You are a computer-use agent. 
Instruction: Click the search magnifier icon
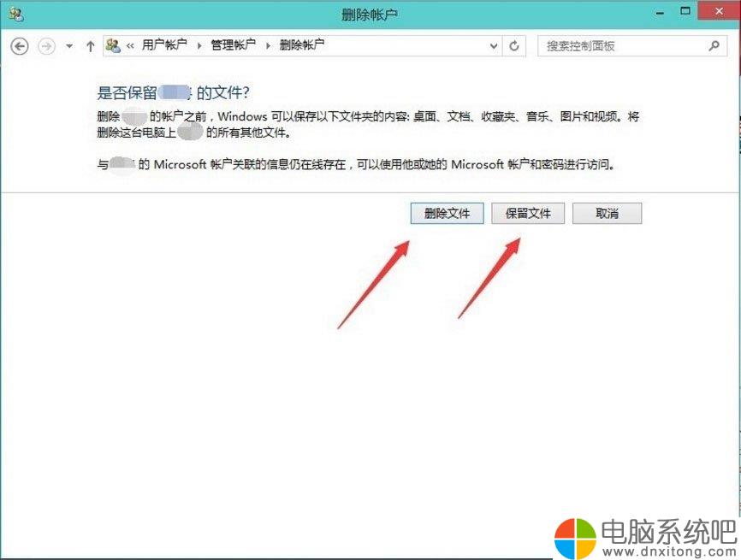click(714, 46)
